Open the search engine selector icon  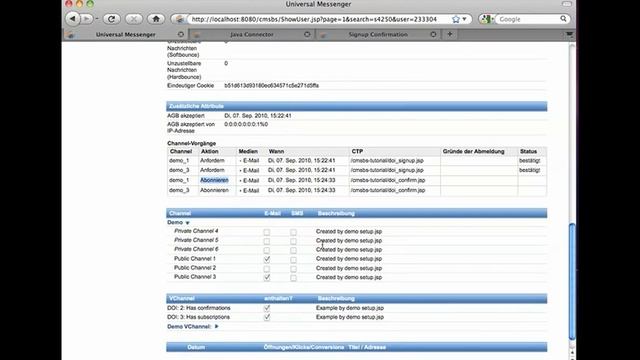(486, 19)
